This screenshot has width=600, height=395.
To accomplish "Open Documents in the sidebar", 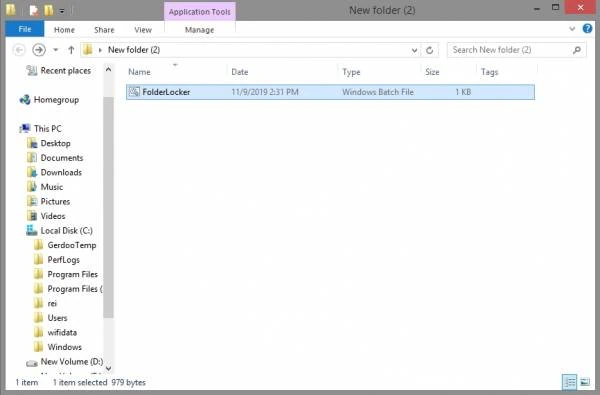I will [x=62, y=158].
